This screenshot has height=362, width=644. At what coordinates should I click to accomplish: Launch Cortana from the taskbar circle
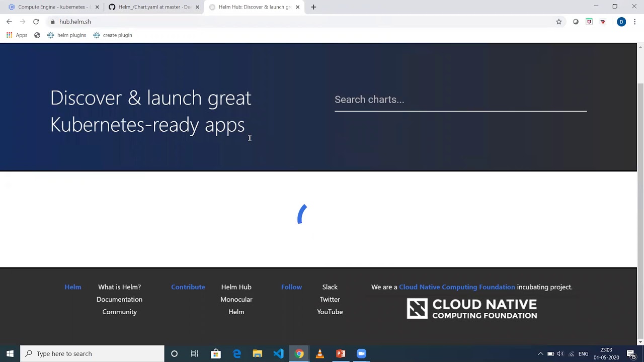pyautogui.click(x=175, y=353)
